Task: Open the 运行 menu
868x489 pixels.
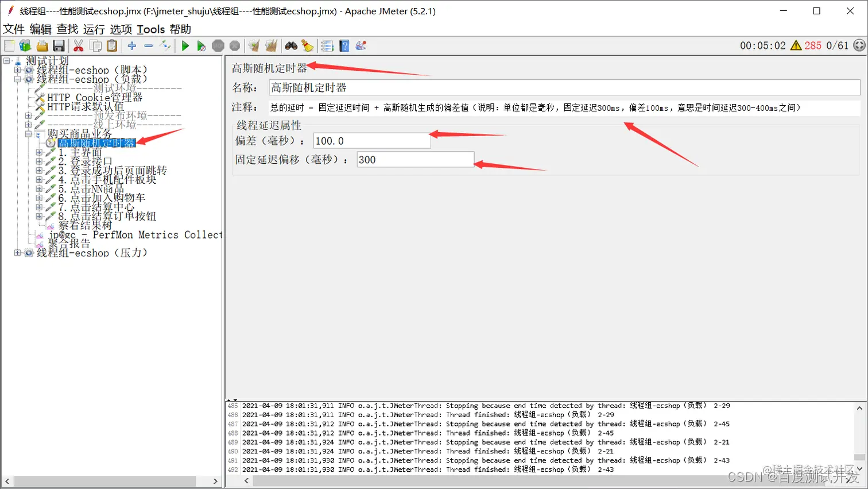Action: pyautogui.click(x=94, y=29)
